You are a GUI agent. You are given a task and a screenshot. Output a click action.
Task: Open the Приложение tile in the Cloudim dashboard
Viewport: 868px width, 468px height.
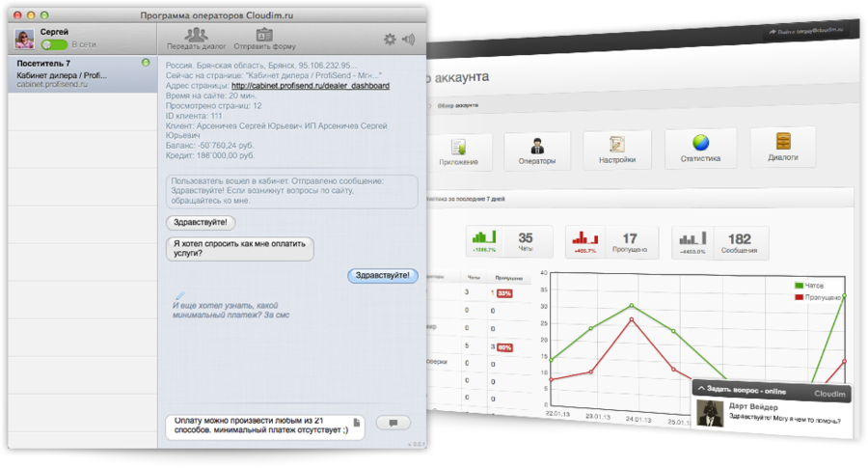click(x=458, y=152)
